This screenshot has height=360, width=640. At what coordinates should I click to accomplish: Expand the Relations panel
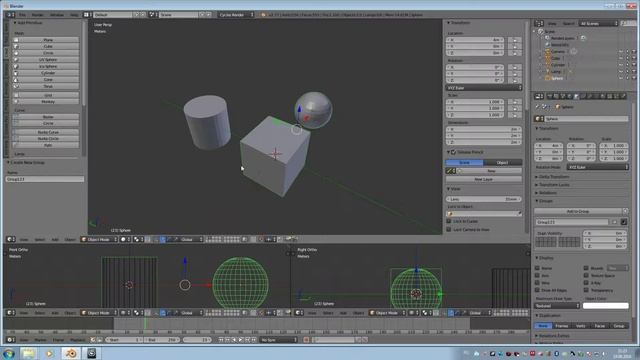(547, 193)
